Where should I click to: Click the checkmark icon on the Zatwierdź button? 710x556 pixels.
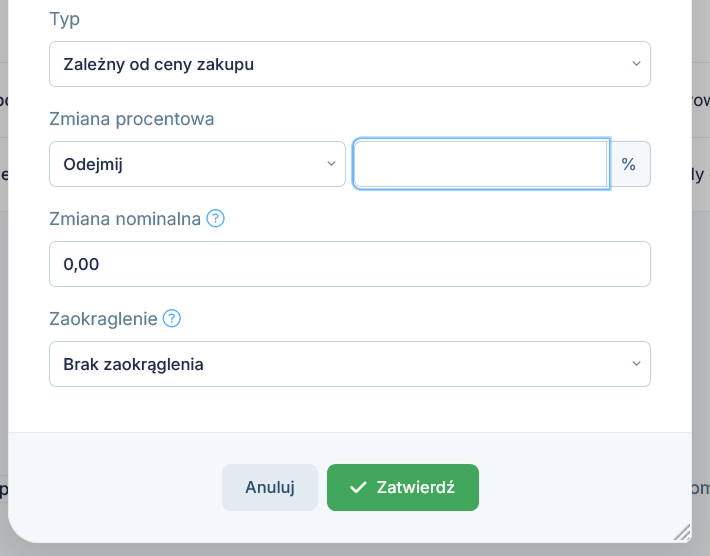point(358,488)
